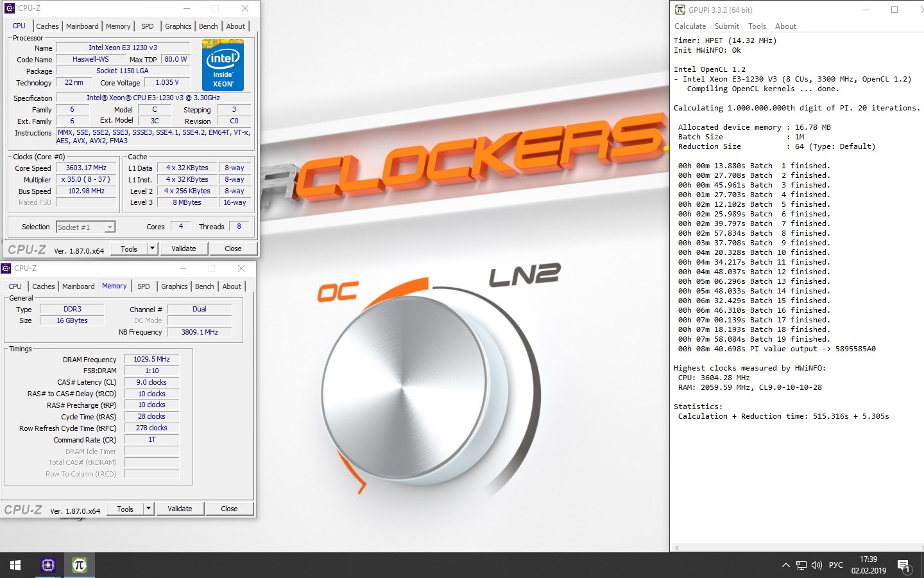Minimize the Memory CPU-Z window

click(183, 268)
